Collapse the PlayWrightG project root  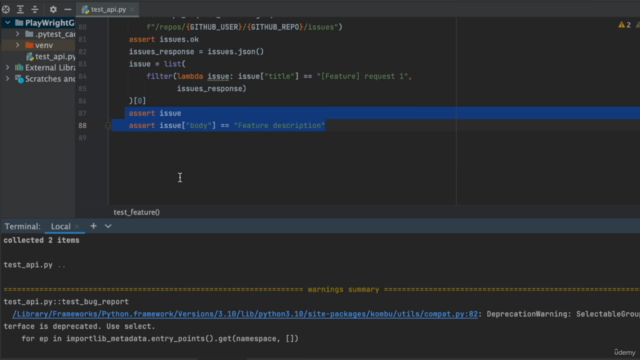(x=7, y=23)
